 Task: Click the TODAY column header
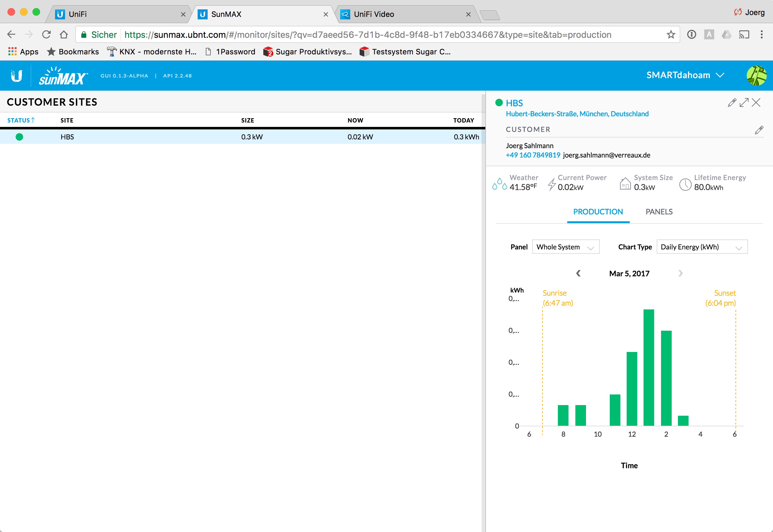click(463, 120)
